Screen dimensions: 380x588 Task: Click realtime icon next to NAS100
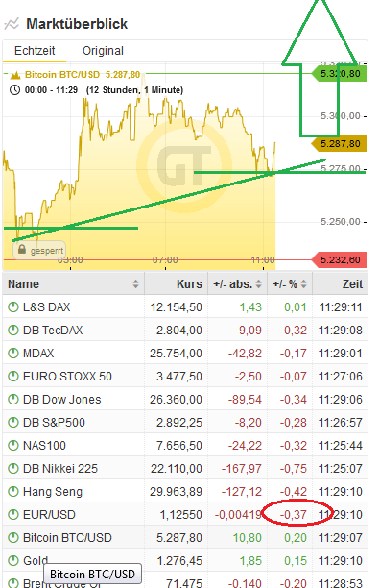pos(13,446)
